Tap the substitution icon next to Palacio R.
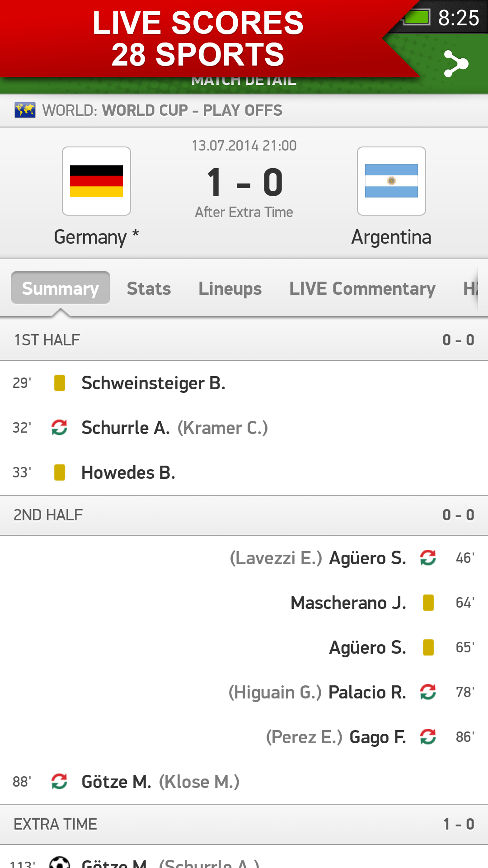 [428, 692]
